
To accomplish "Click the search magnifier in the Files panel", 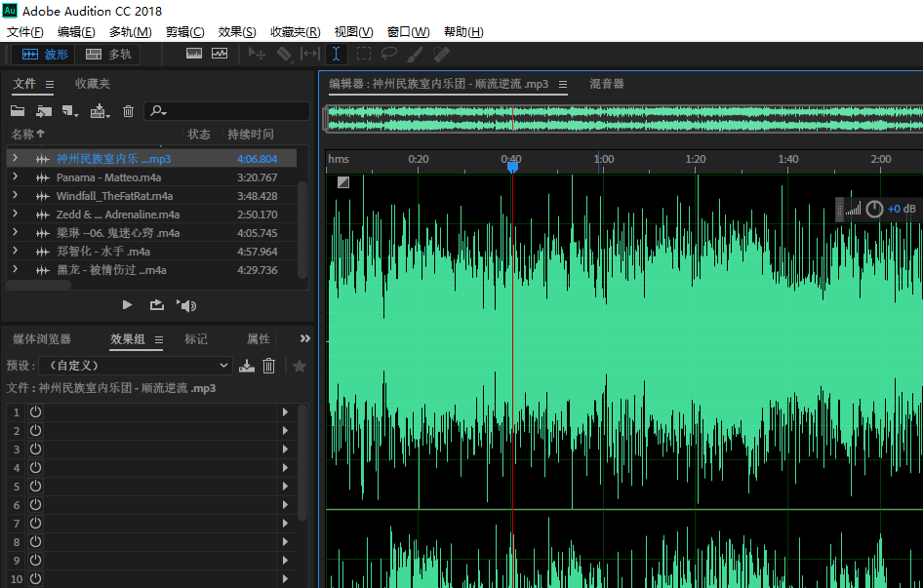I will (x=156, y=110).
